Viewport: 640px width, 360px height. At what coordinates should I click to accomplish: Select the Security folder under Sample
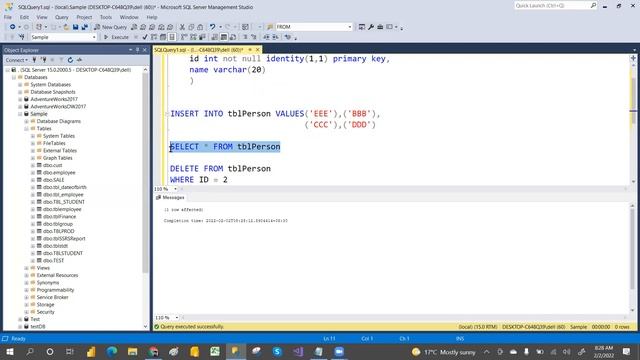coord(45,312)
